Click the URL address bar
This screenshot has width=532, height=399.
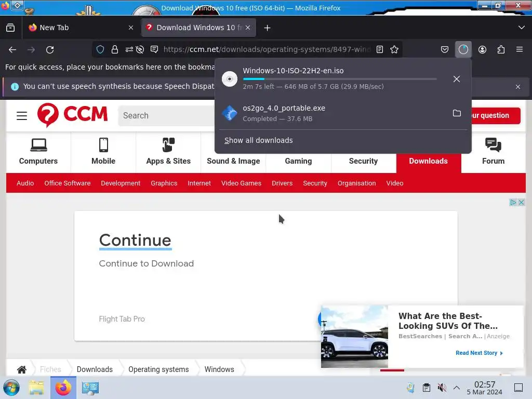(x=267, y=49)
